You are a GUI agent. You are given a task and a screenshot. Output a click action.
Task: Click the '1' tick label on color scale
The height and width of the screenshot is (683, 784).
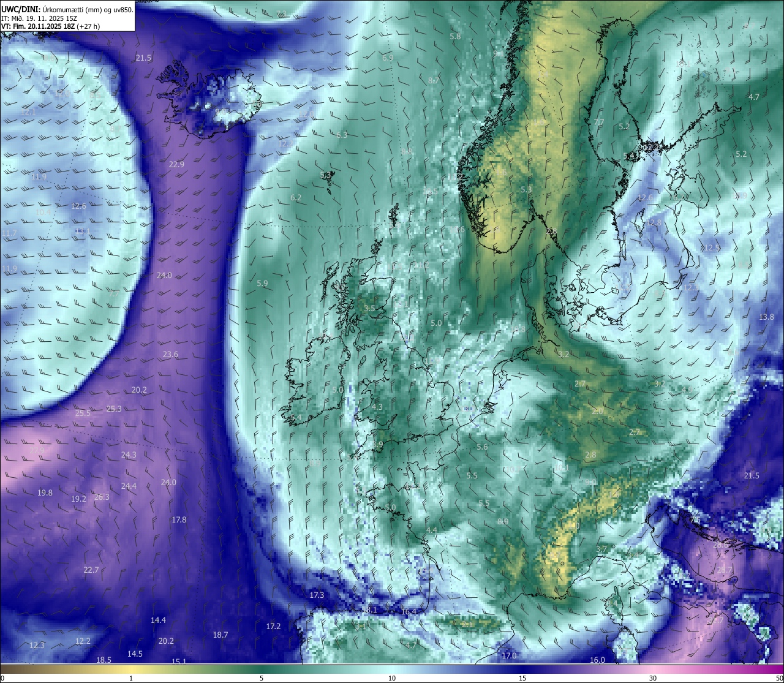[x=131, y=678]
